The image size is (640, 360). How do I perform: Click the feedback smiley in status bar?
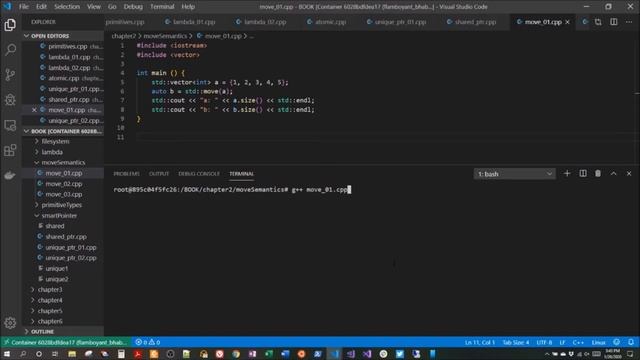tap(616, 342)
